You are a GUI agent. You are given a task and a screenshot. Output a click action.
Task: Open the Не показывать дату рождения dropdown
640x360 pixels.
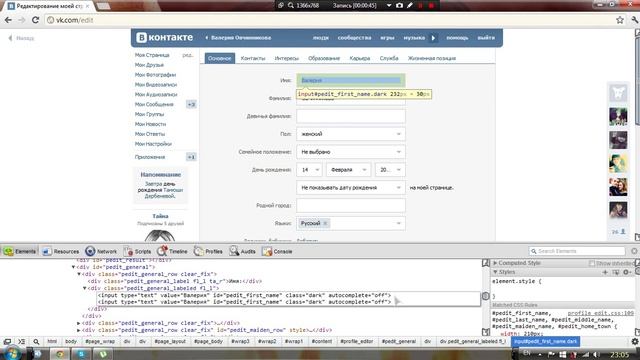[351, 188]
